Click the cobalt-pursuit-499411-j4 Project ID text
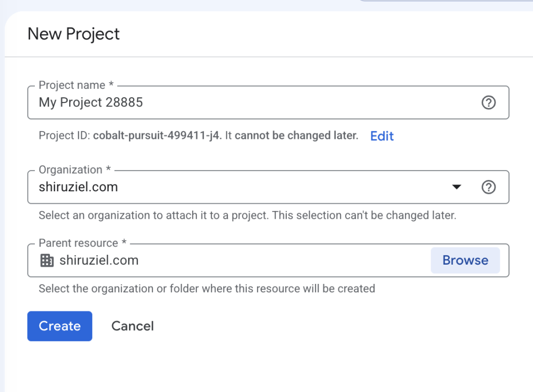The height and width of the screenshot is (392, 533). point(157,135)
